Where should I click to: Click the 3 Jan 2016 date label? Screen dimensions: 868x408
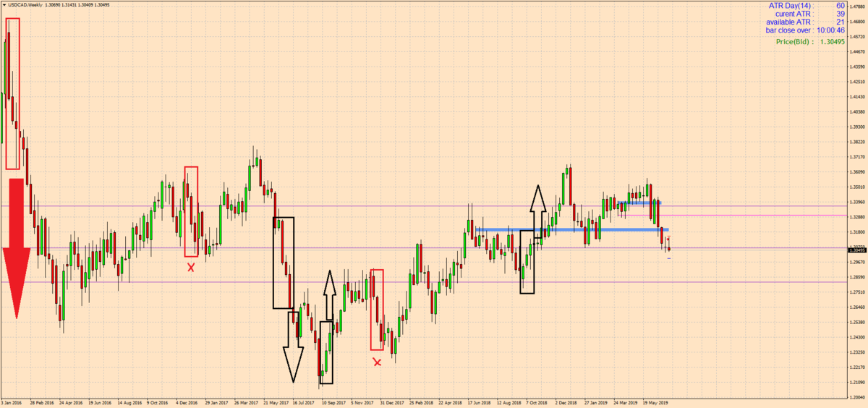pos(11,402)
